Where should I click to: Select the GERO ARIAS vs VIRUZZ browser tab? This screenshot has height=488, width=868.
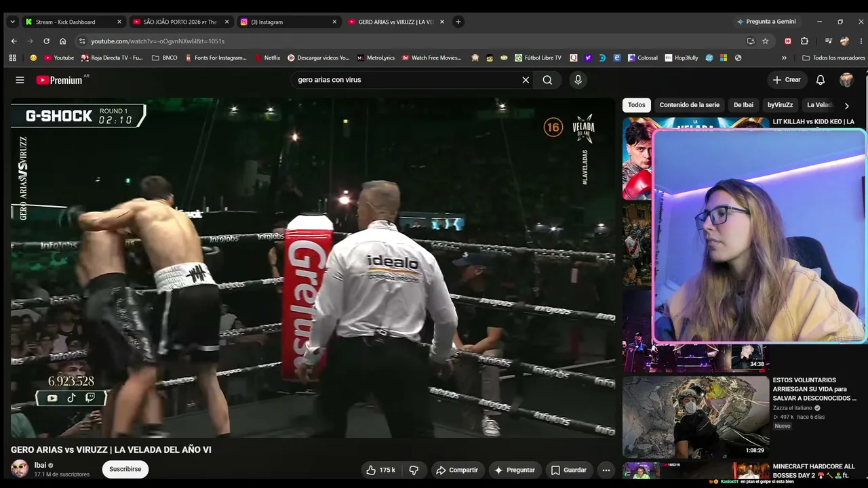pyautogui.click(x=396, y=22)
